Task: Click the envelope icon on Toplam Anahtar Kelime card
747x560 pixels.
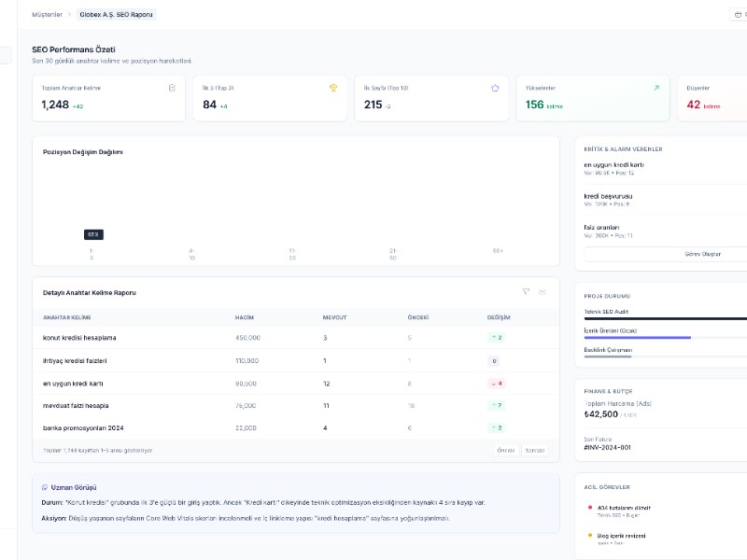Action: click(171, 86)
